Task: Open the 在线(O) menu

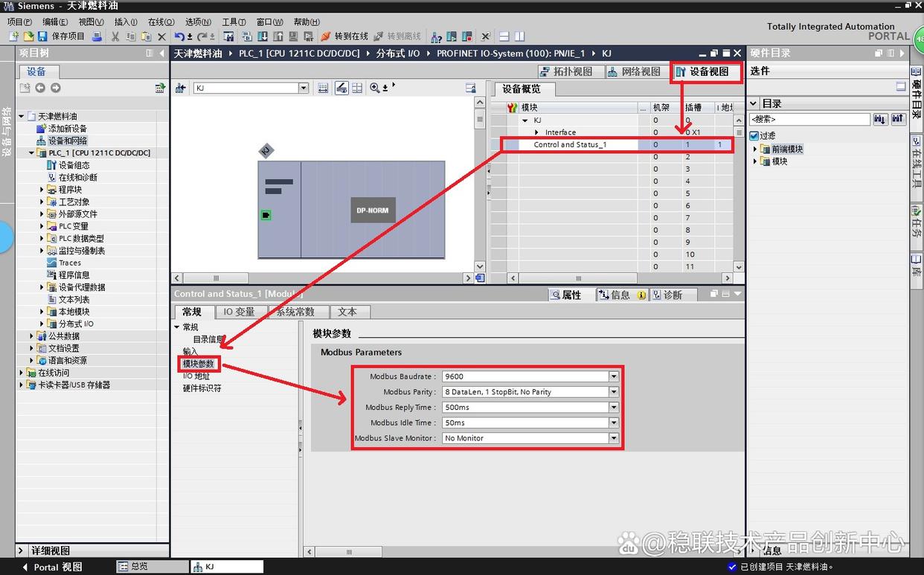Action: point(161,22)
